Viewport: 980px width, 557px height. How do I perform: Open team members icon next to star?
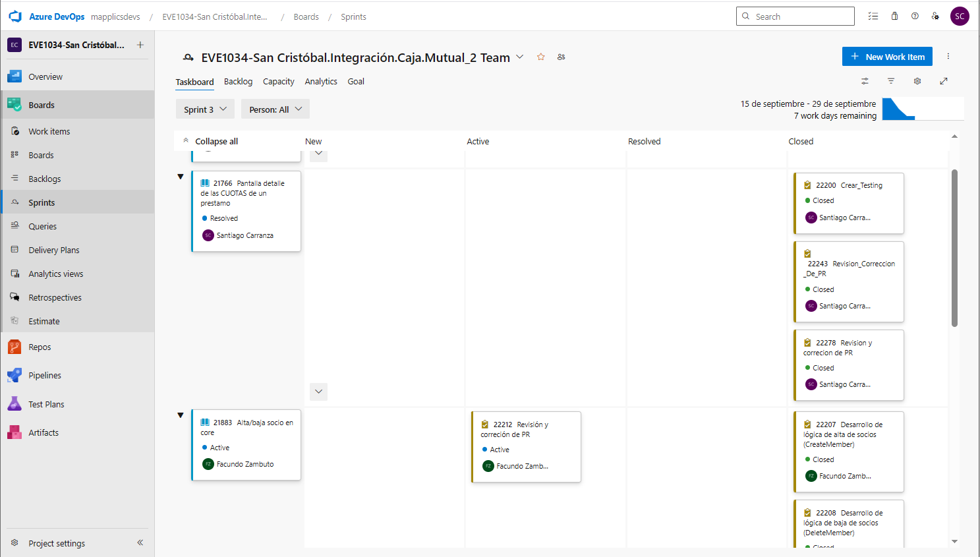562,57
